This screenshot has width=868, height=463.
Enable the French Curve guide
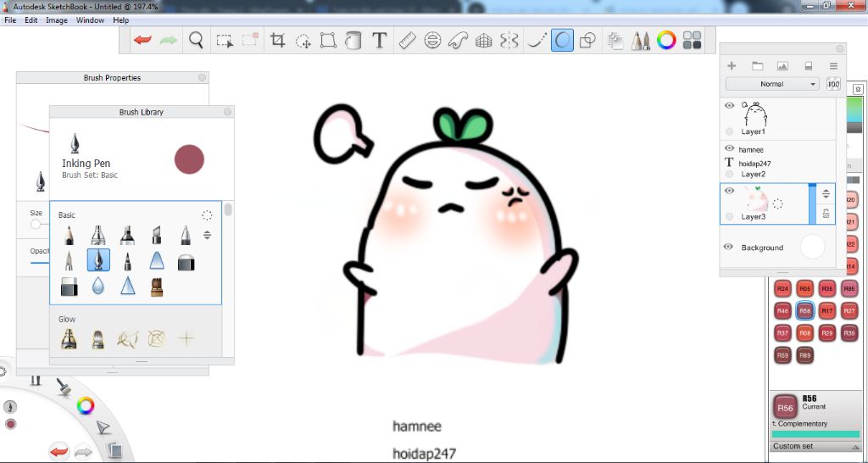pos(458,41)
